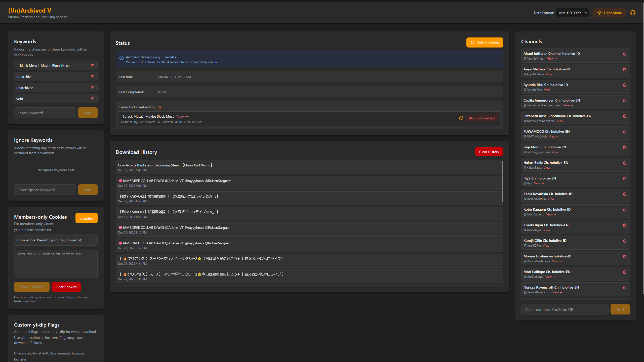This screenshot has height=362, width=644.
Task: Clear the download history
Action: click(x=489, y=152)
